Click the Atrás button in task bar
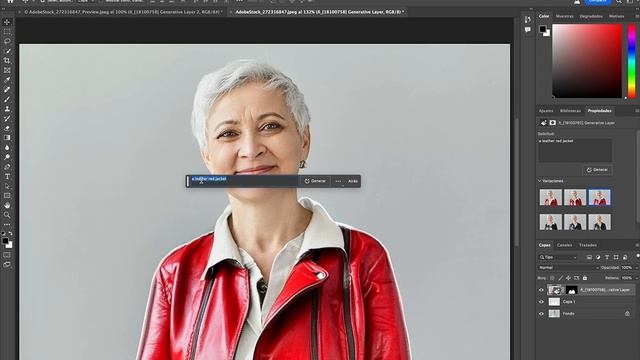 point(353,181)
